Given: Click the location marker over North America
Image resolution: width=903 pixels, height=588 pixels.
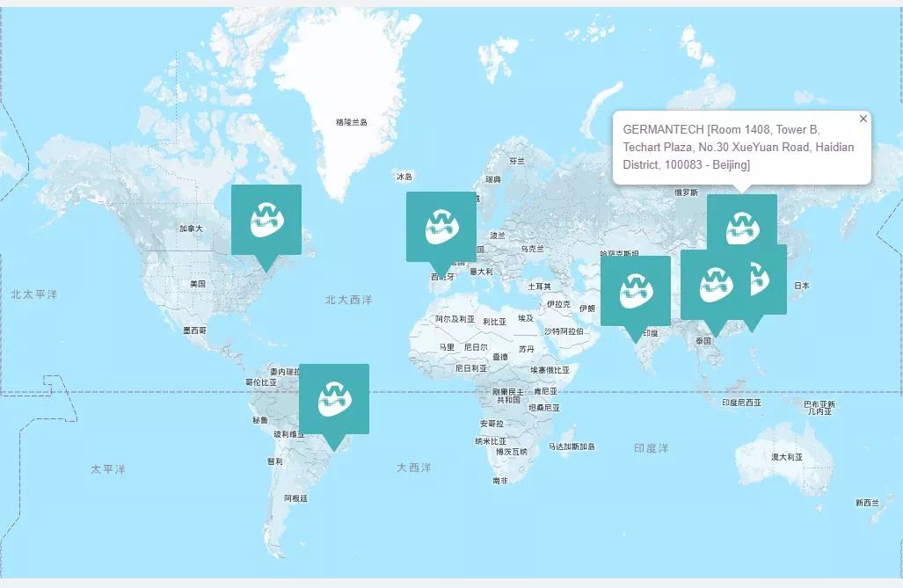Looking at the screenshot, I should click(266, 220).
